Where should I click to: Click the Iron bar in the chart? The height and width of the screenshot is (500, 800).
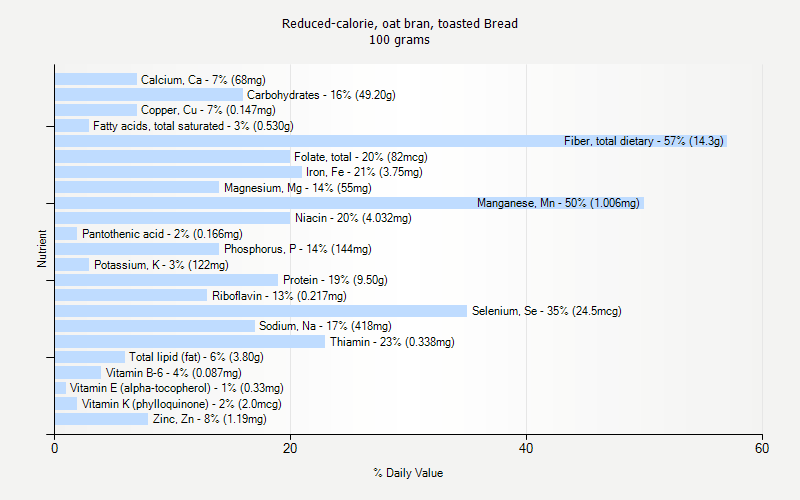point(178,172)
